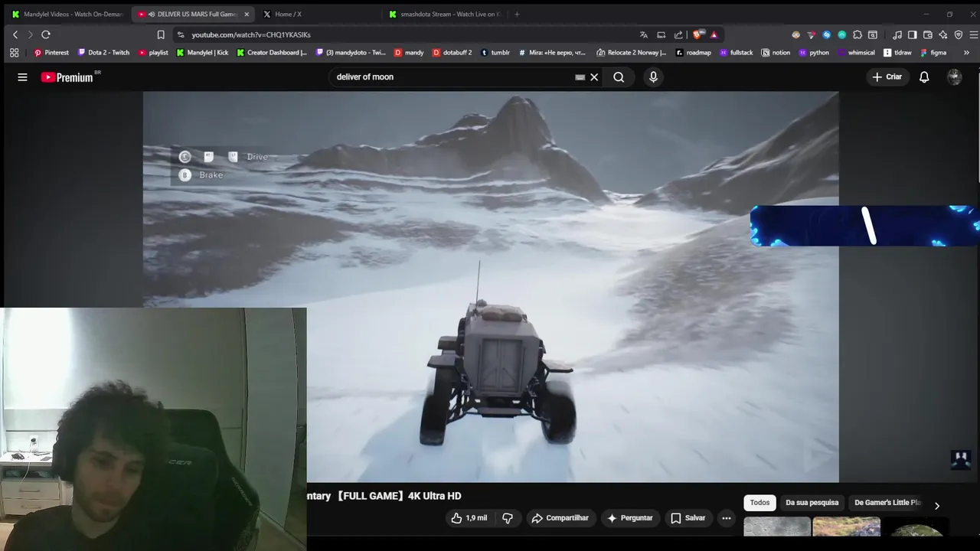Open the roadmap bookmark
The image size is (980, 551).
[x=694, y=53]
